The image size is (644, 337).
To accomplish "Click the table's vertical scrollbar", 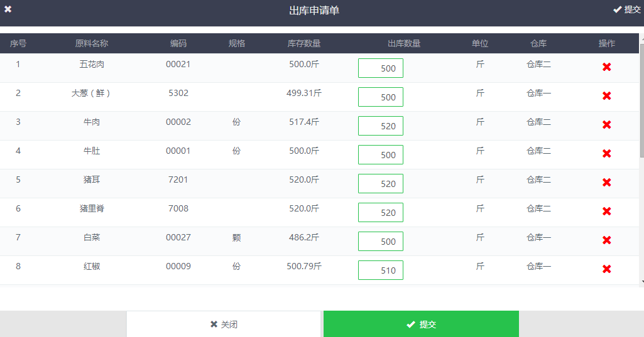I will click(x=641, y=100).
